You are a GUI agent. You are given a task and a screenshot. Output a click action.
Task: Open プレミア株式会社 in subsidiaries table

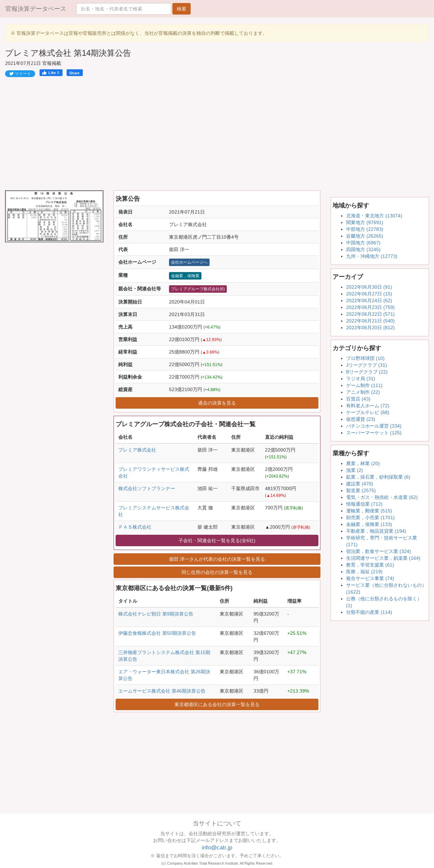coord(137,450)
